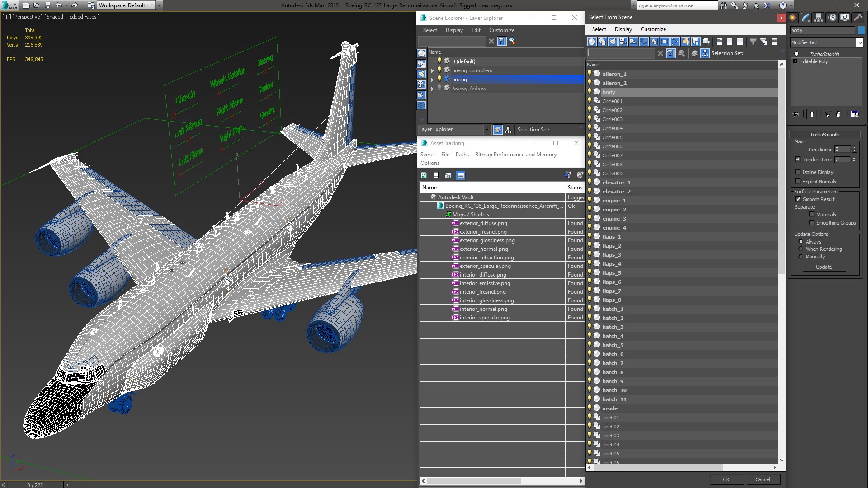
Task: Click Pin Stack icon below modifier stack
Action: tap(796, 114)
